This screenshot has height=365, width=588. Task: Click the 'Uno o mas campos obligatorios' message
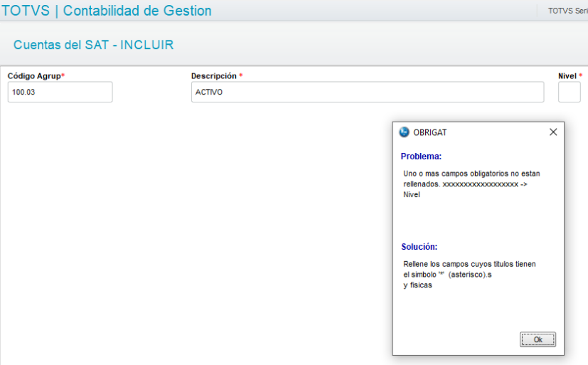click(471, 184)
